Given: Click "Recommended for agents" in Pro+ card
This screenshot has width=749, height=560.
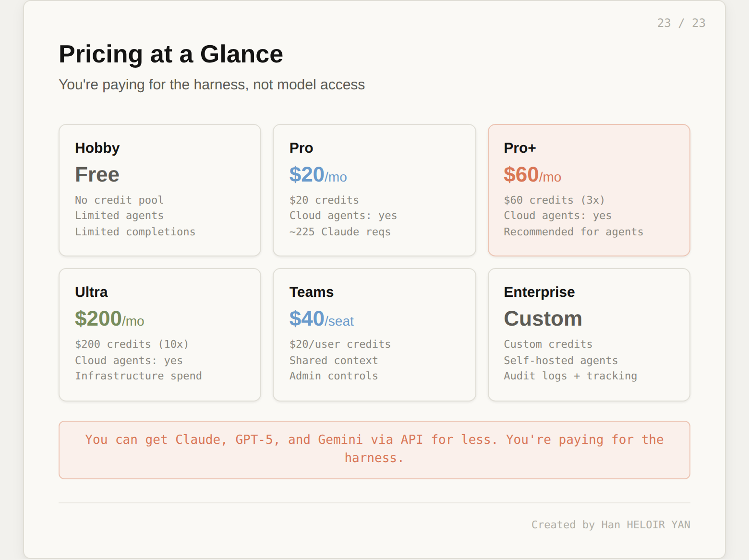Looking at the screenshot, I should click(573, 231).
